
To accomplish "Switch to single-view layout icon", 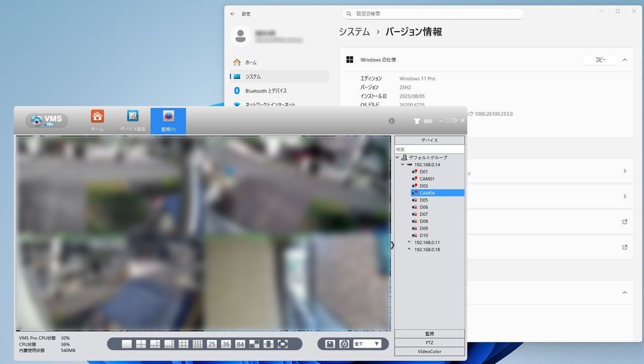I will point(127,344).
